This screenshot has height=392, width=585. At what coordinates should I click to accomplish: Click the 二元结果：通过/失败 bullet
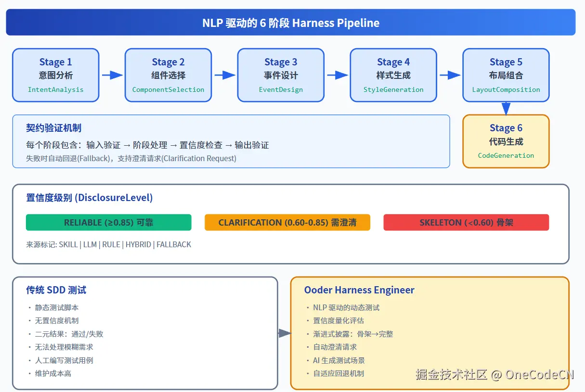pyautogui.click(x=65, y=334)
